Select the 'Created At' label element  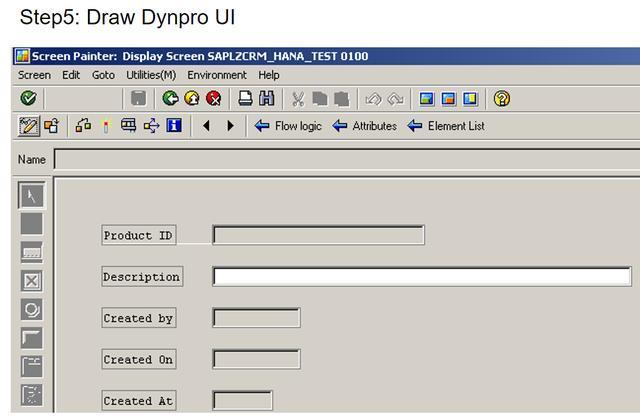point(139,400)
